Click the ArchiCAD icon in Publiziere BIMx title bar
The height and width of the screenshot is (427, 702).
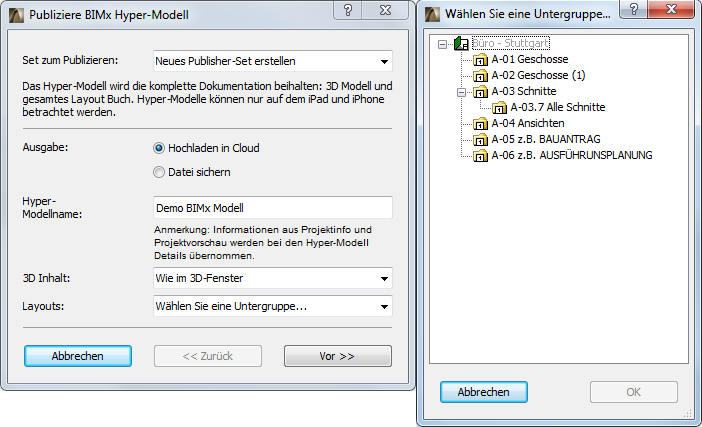(x=17, y=15)
